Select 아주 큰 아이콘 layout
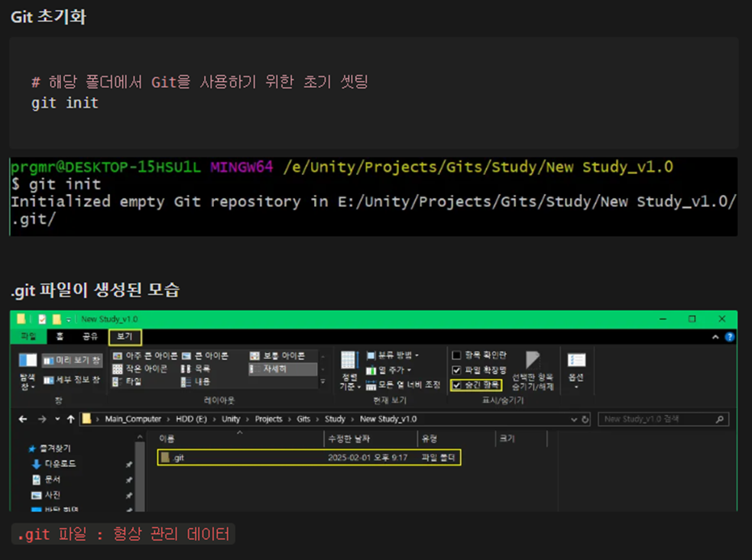Image resolution: width=752 pixels, height=560 pixels. point(145,356)
